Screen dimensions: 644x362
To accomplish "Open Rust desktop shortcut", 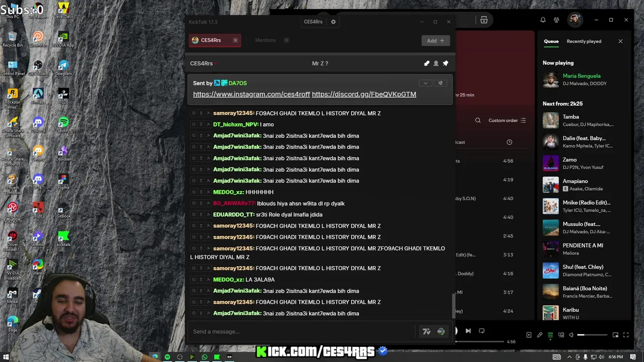I will point(38,211).
